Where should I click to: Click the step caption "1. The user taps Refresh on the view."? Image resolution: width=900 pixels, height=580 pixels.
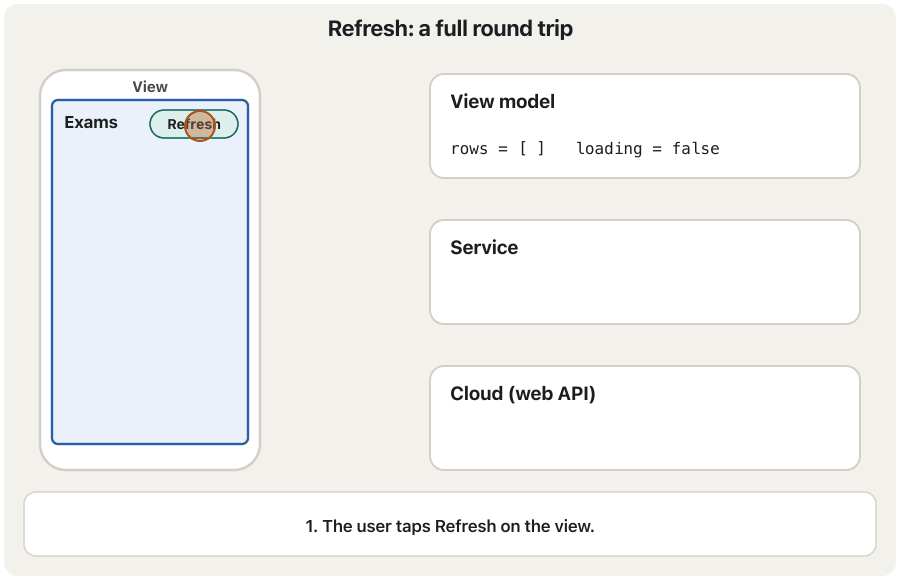(450, 526)
